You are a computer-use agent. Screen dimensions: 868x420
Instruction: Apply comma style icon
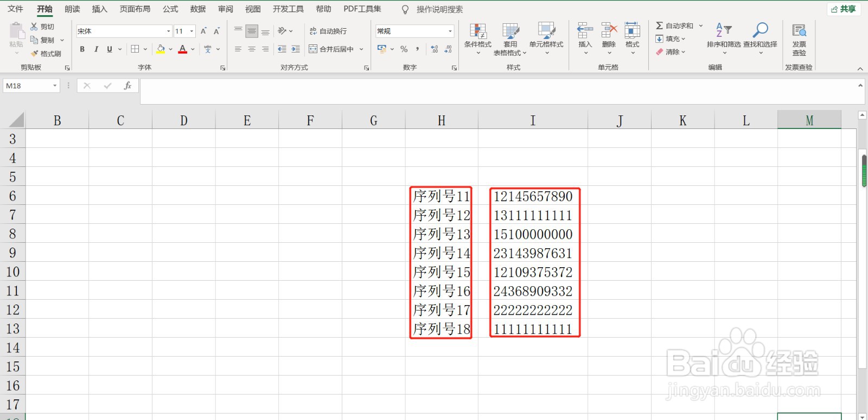coord(417,49)
